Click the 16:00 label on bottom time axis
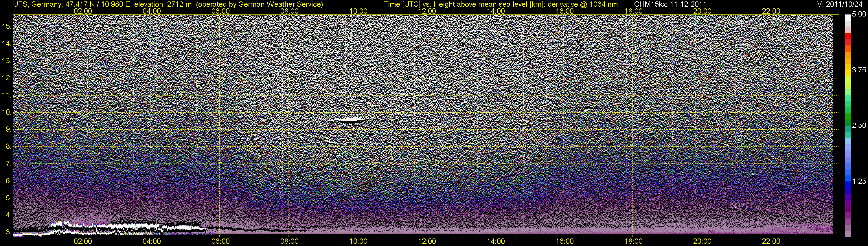 coord(565,241)
